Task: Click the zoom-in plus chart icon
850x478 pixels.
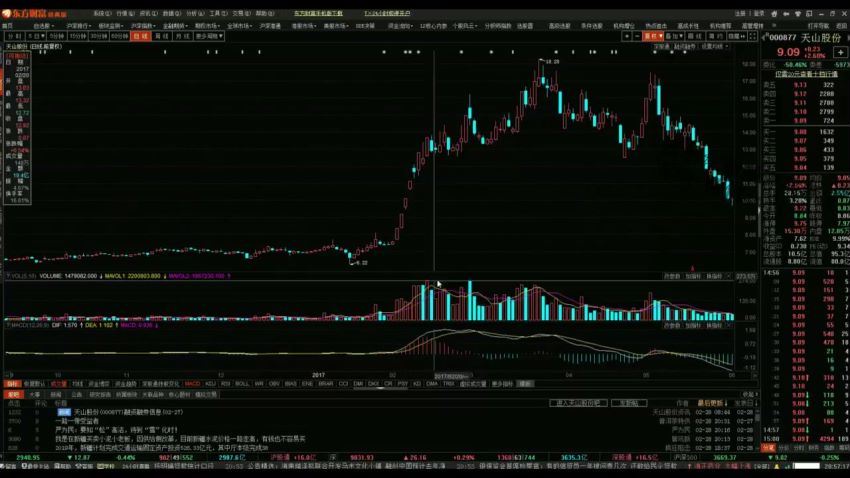Action: click(x=627, y=36)
